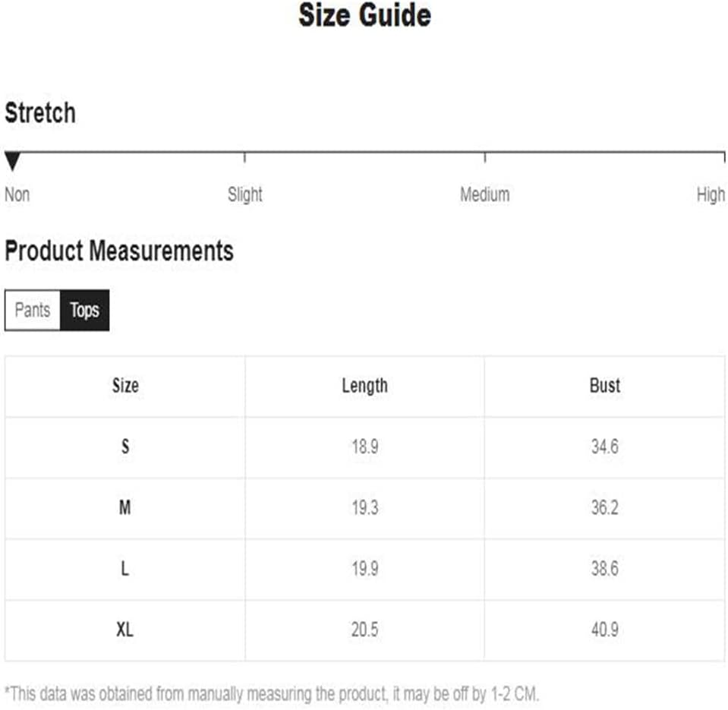Select the M size row

tap(365, 508)
